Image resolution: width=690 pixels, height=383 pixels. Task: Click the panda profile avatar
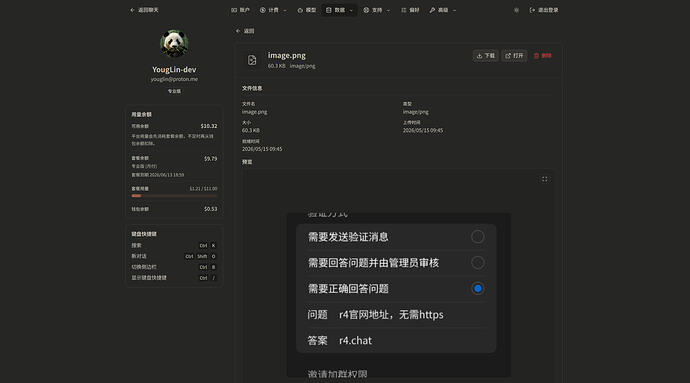tap(174, 44)
